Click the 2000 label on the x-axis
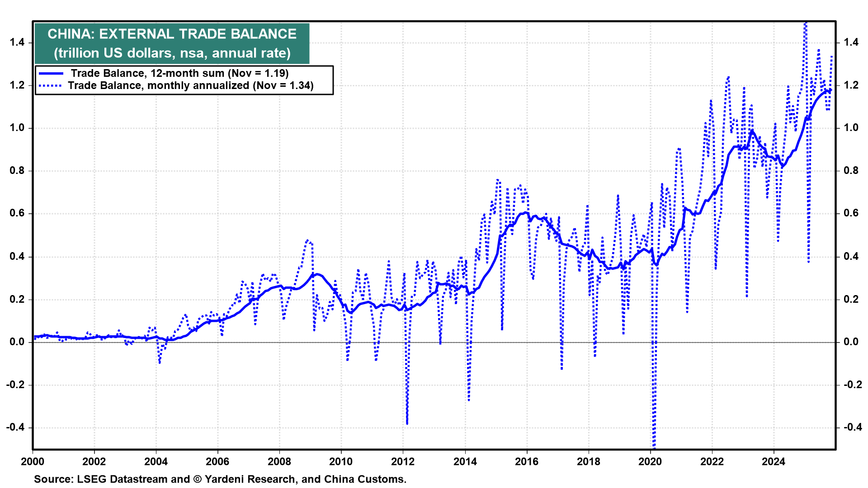The image size is (868, 488). point(33,461)
